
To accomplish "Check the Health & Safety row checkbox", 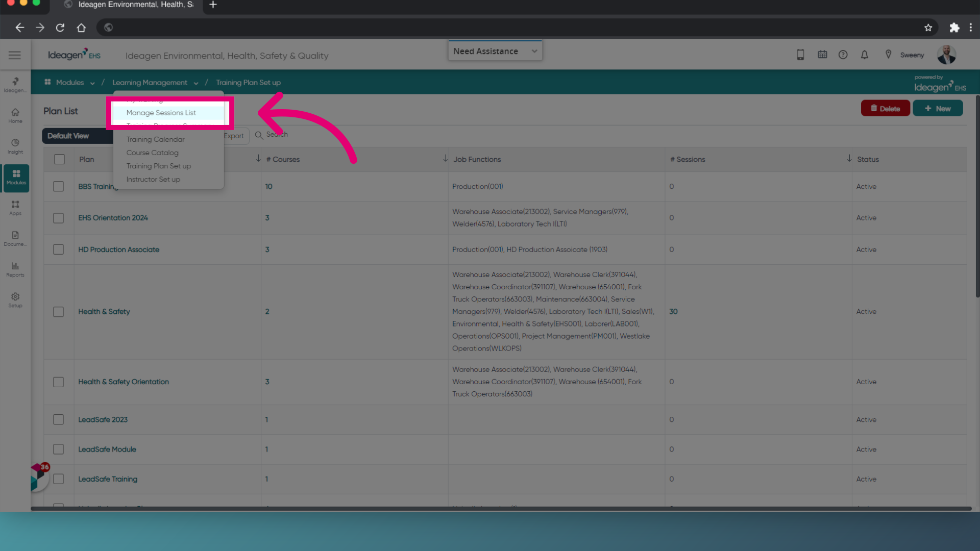I will click(59, 312).
